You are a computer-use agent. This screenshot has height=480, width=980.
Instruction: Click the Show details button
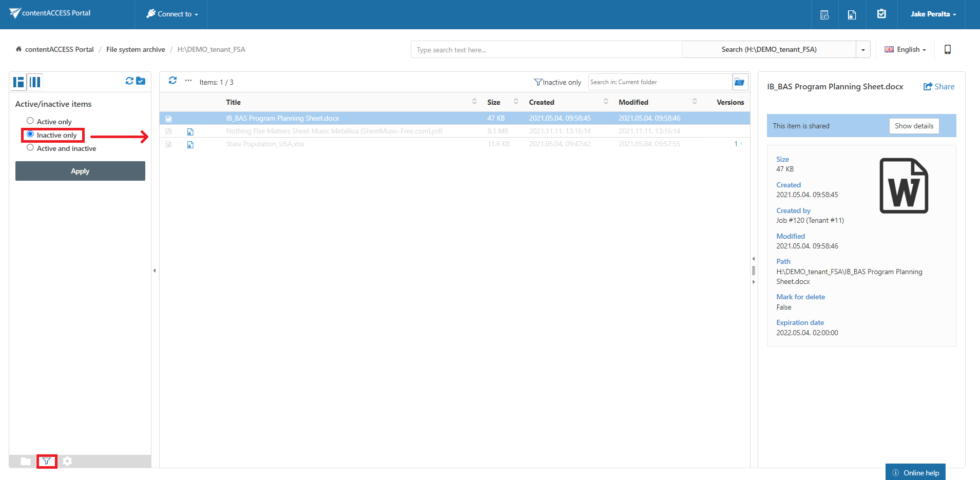click(914, 126)
